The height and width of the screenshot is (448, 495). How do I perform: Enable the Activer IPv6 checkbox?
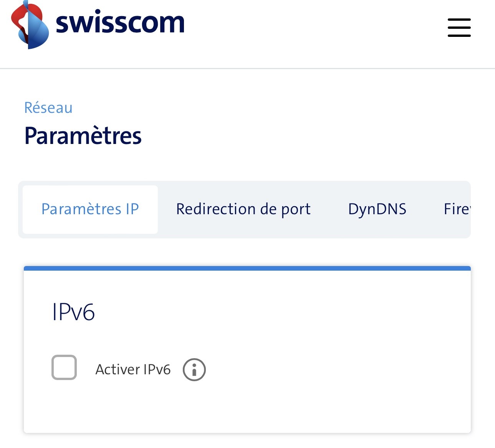(64, 367)
